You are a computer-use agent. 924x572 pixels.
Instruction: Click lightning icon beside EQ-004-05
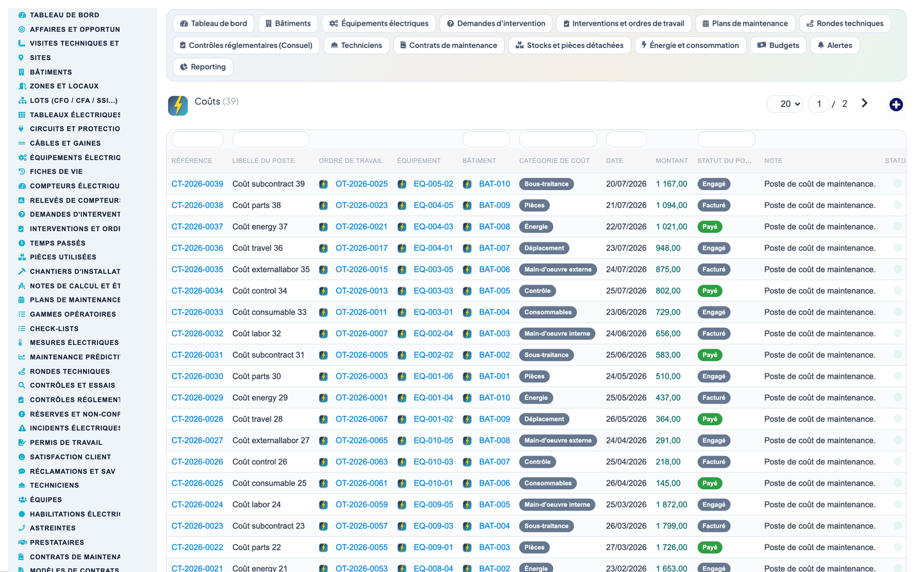(x=402, y=205)
